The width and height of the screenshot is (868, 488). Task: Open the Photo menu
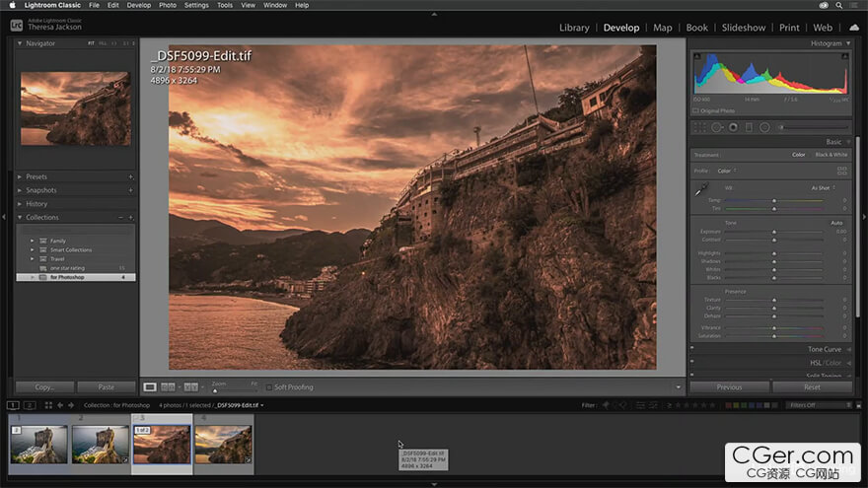[x=168, y=5]
